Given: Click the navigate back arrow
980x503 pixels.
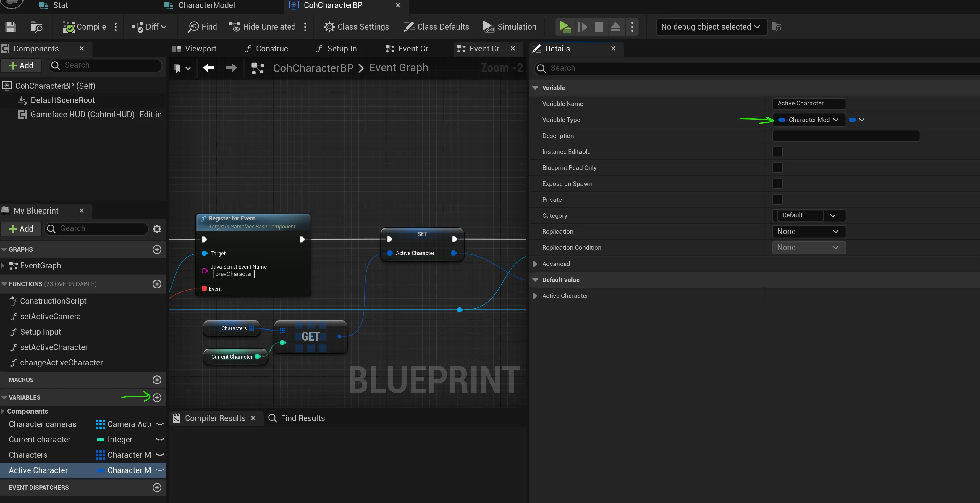Looking at the screenshot, I should click(208, 68).
